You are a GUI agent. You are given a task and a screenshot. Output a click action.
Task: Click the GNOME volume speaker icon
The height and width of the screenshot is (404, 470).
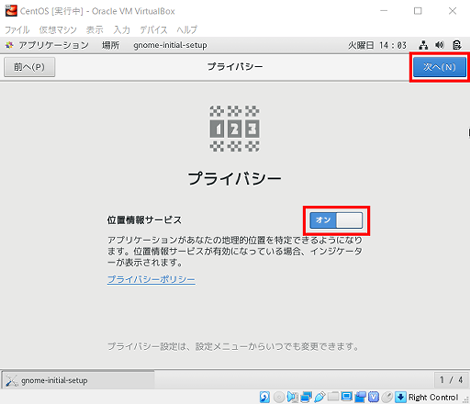pyautogui.click(x=440, y=45)
